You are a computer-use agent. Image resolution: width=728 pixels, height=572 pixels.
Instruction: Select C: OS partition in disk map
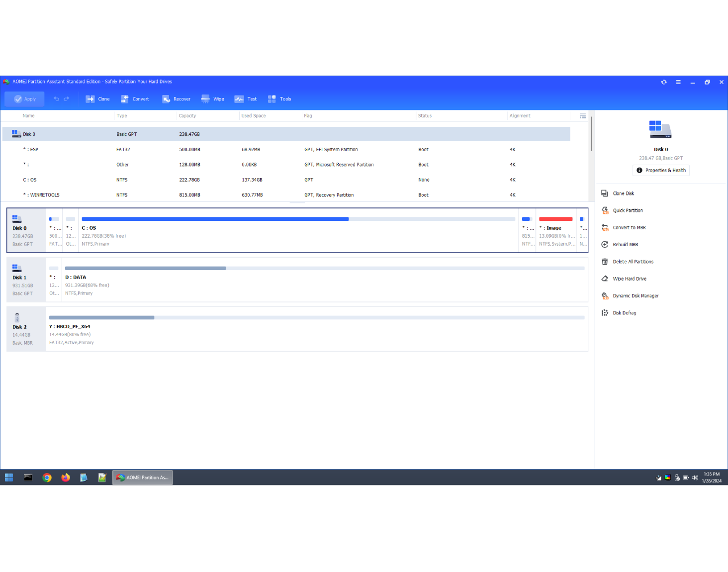[298, 230]
